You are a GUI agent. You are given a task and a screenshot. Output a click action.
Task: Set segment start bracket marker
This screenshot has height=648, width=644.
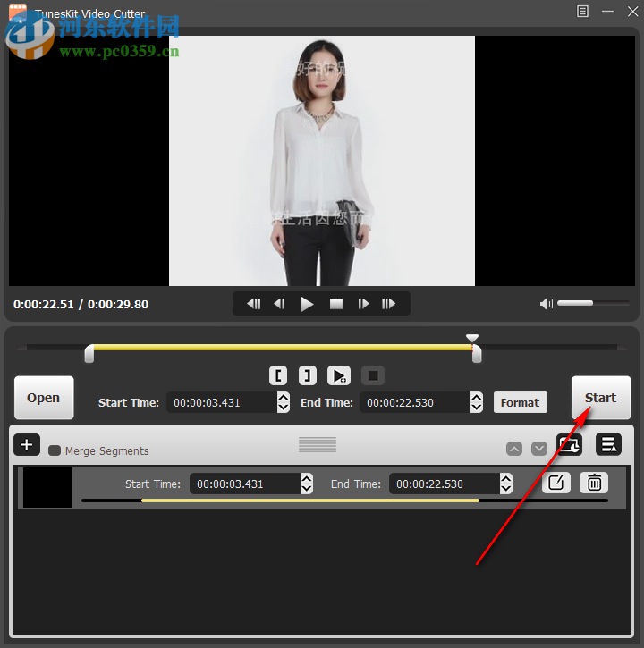pyautogui.click(x=278, y=375)
